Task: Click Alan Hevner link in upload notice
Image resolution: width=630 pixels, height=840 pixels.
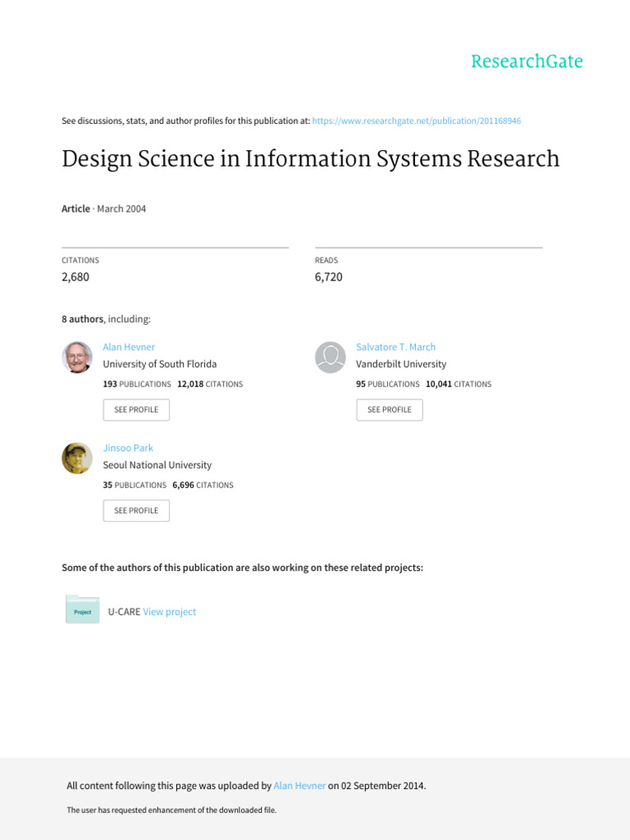Action: click(299, 786)
